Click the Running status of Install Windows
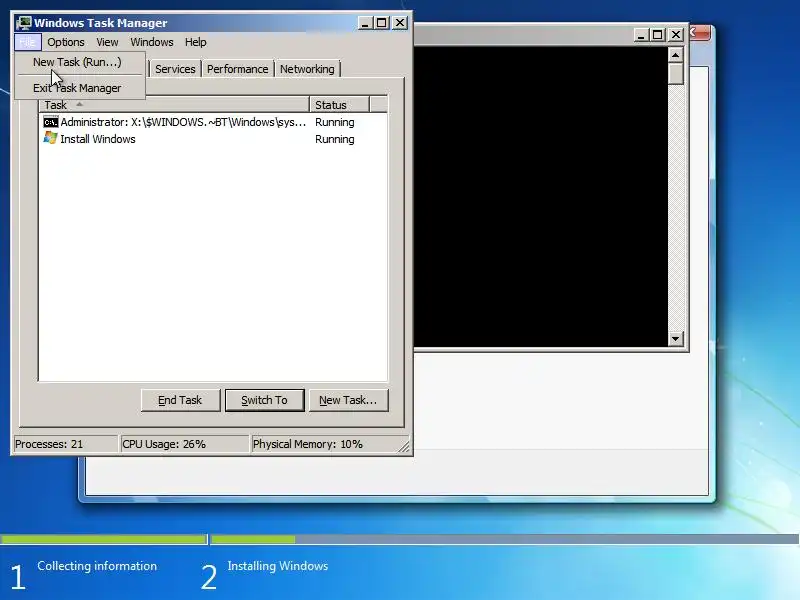This screenshot has width=800, height=600. coord(335,139)
